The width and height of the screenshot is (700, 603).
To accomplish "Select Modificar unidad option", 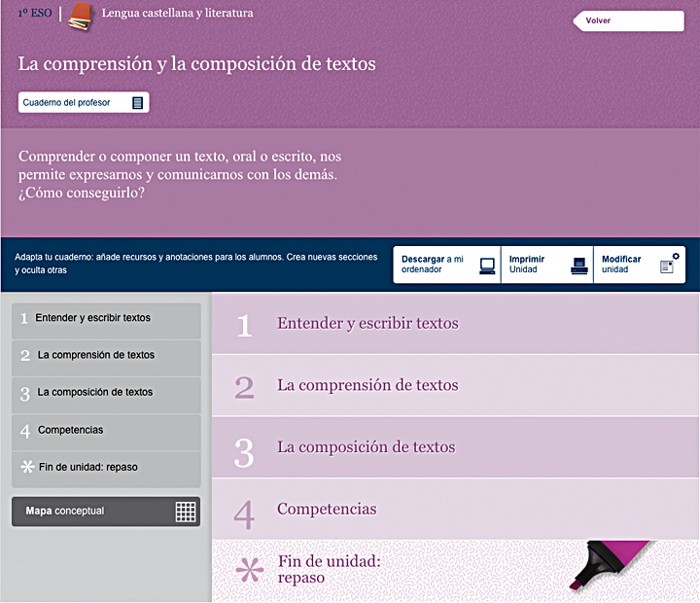I will point(622,265).
